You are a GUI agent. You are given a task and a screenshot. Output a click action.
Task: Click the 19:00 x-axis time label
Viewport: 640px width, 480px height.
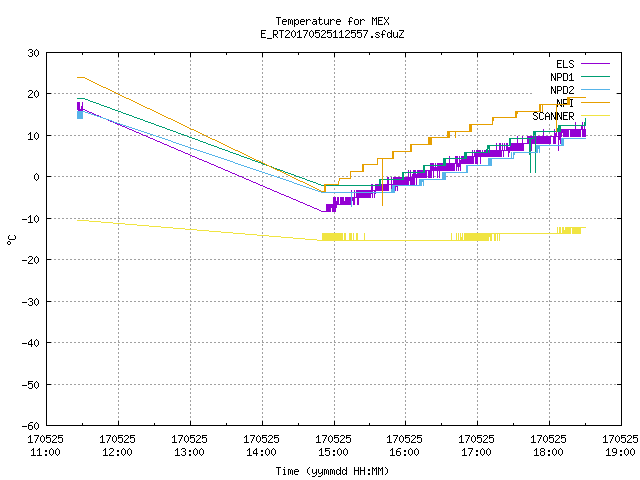point(620,452)
